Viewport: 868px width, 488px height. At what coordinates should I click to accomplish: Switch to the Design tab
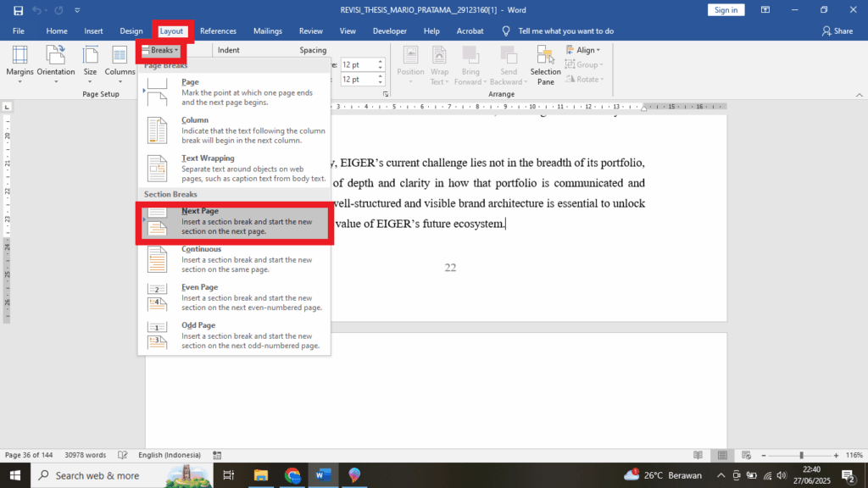tap(131, 31)
